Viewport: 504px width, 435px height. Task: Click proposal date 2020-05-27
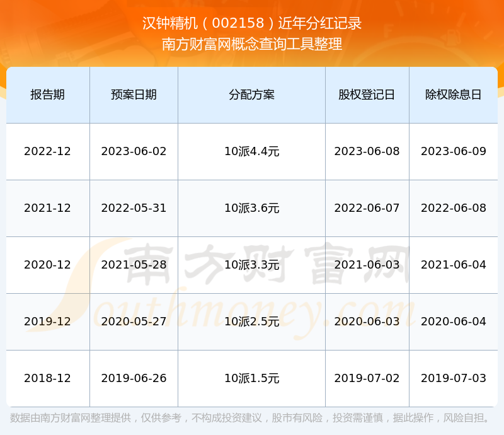coord(134,322)
